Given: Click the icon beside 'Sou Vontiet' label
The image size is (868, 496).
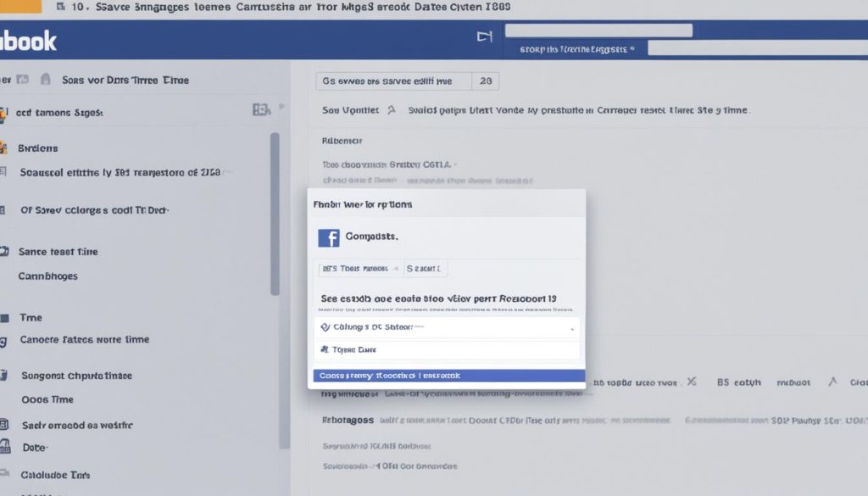Looking at the screenshot, I should pyautogui.click(x=391, y=110).
